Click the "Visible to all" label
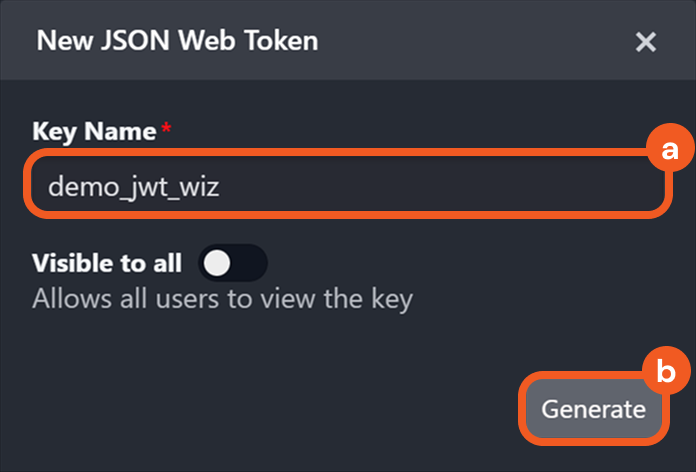 pos(107,263)
